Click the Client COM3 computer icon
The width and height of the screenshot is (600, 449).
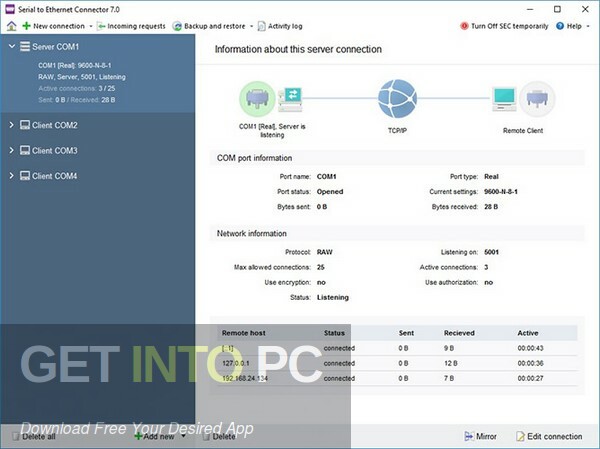click(x=25, y=150)
